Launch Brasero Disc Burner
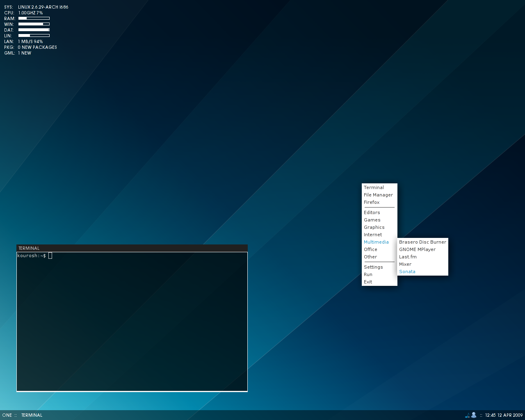Image resolution: width=525 pixels, height=420 pixels. (422, 242)
